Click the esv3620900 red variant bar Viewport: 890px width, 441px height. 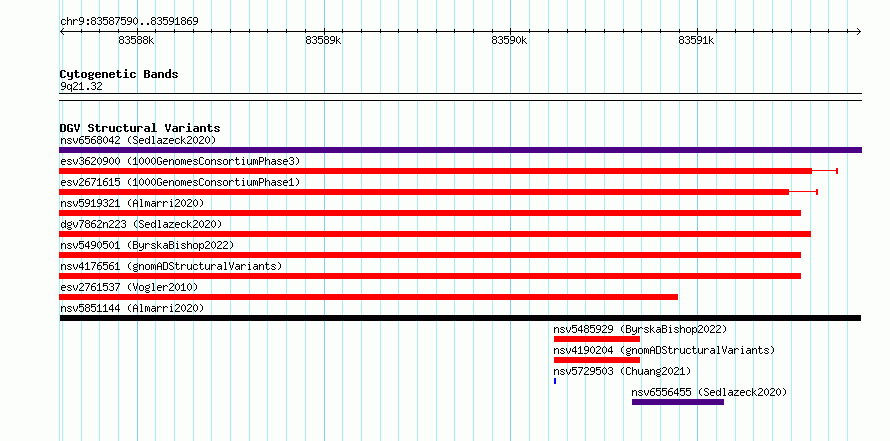pyautogui.click(x=436, y=171)
